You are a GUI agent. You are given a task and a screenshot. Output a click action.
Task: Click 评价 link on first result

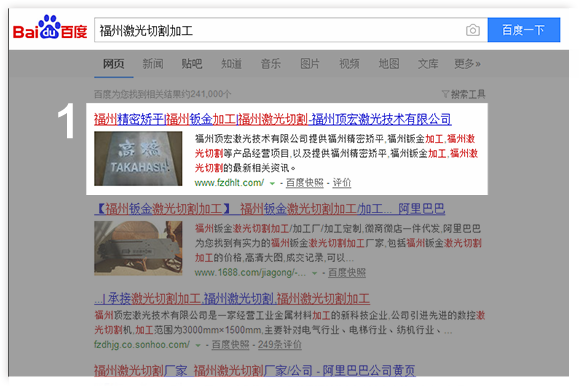pyautogui.click(x=342, y=183)
